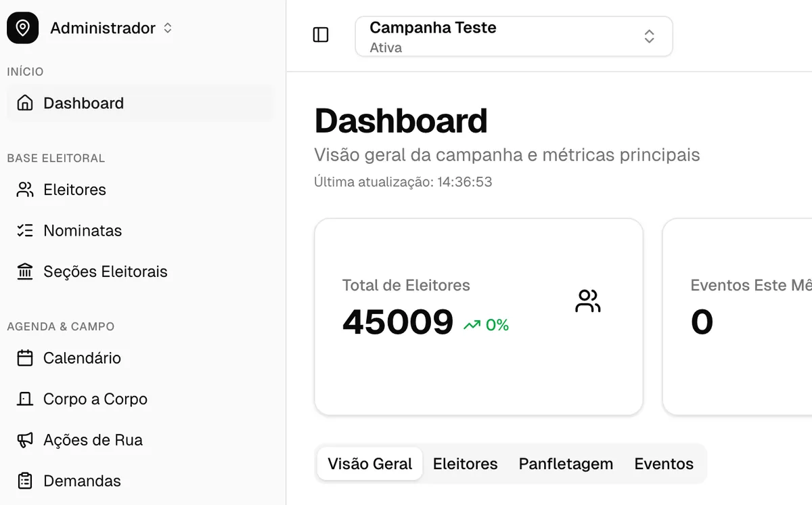Open Seções Eleitorais from the sidebar

[x=105, y=272]
